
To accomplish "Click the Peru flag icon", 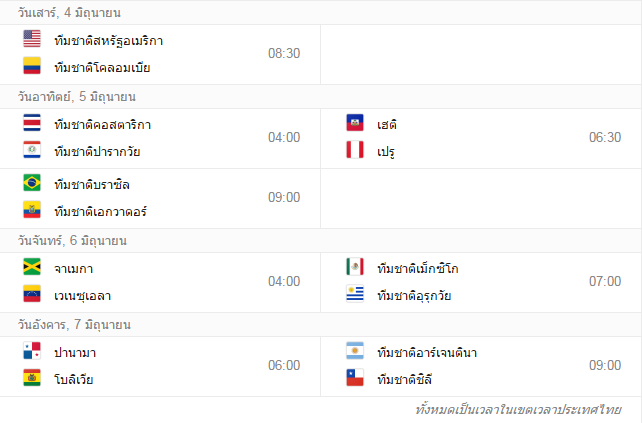I will (355, 151).
